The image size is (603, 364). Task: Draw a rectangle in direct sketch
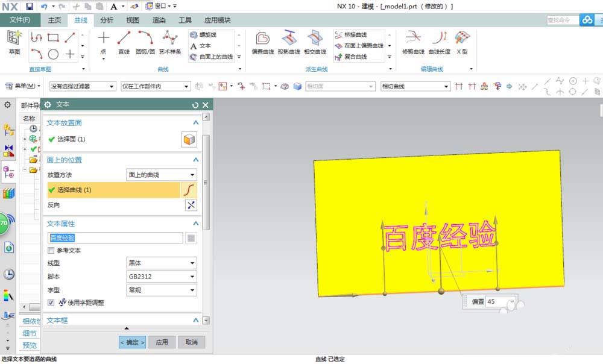[53, 37]
